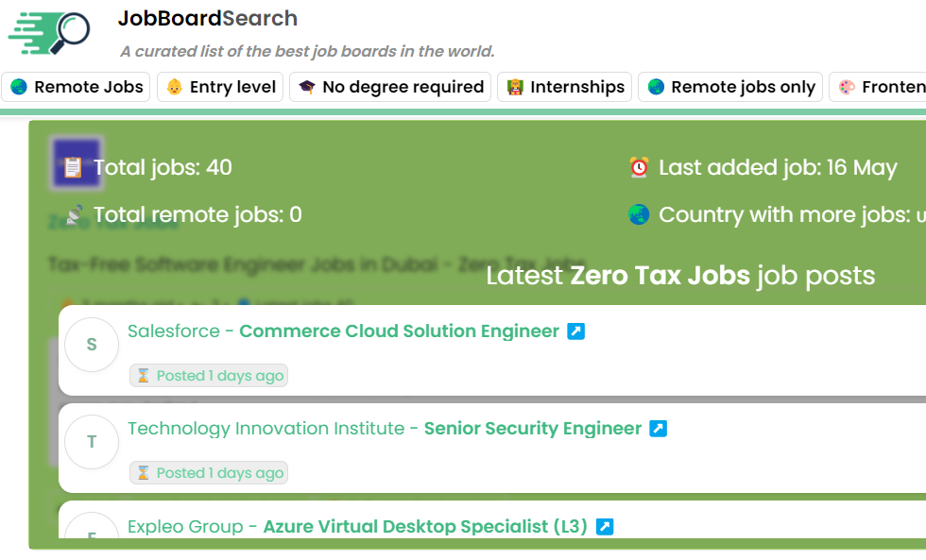Image resolution: width=926 pixels, height=560 pixels.
Task: Open external link icon for Salesforce job
Action: [576, 331]
